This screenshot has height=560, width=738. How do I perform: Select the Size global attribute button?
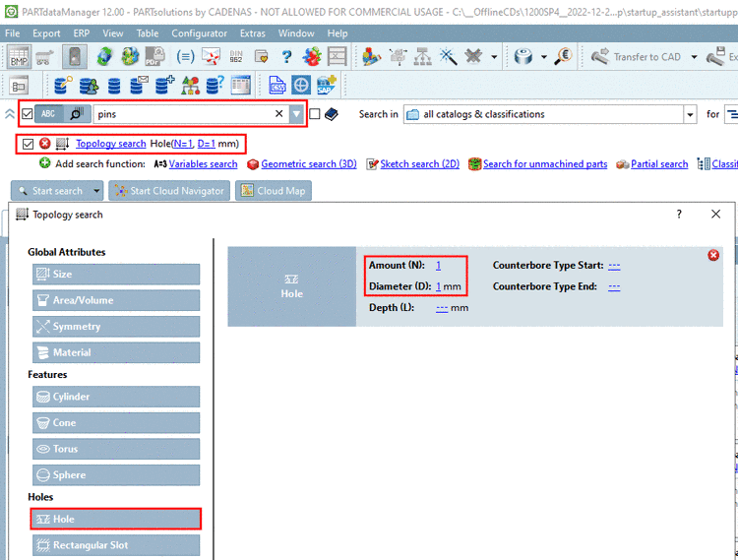click(x=116, y=274)
